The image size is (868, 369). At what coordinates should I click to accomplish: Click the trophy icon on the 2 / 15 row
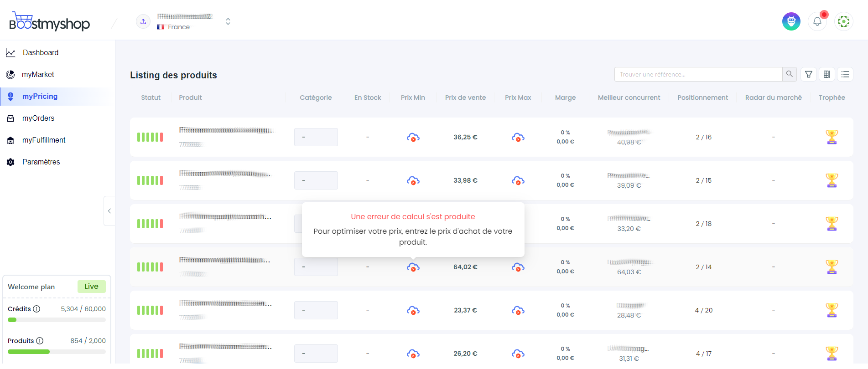point(832,180)
